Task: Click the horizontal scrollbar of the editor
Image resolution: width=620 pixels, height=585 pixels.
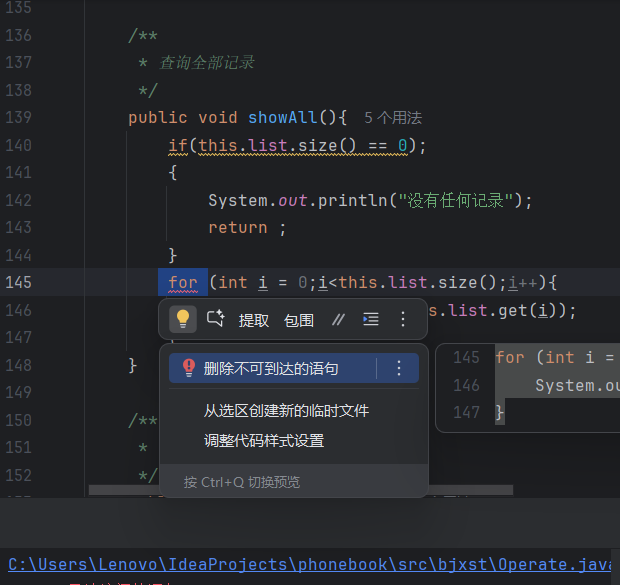Action: 301,490
